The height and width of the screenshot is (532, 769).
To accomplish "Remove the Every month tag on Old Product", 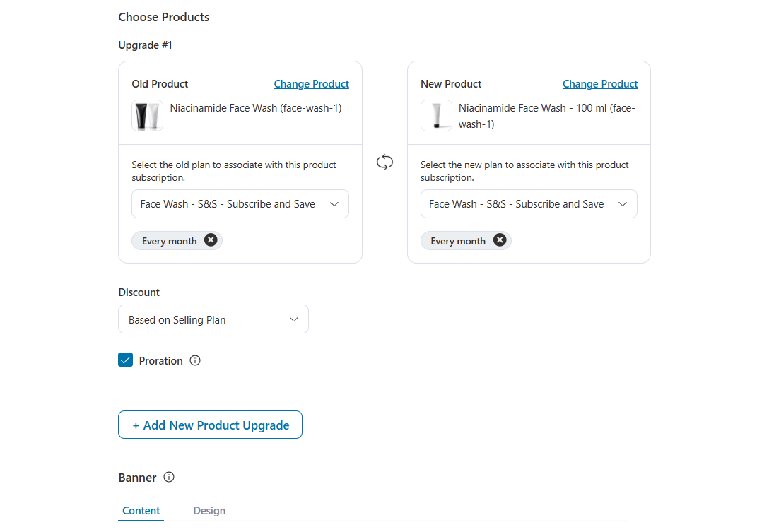I will point(211,240).
